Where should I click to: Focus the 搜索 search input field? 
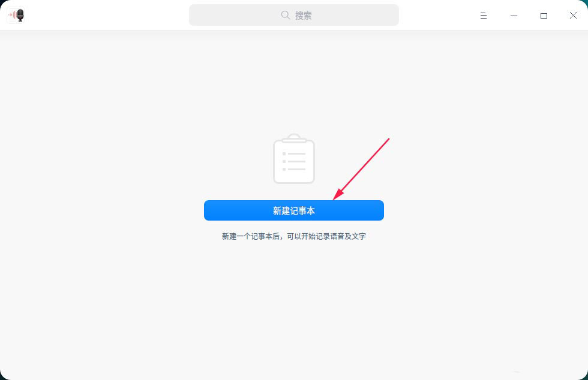(293, 15)
